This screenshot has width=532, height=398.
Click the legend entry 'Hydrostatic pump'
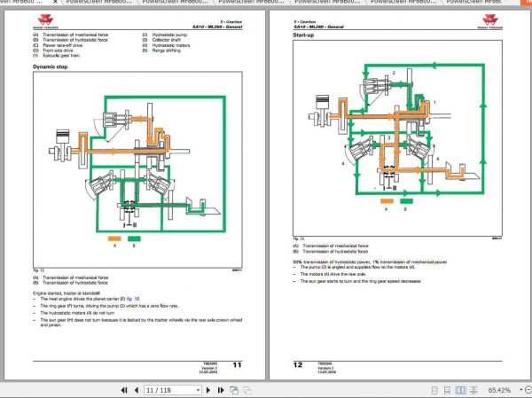(x=169, y=35)
